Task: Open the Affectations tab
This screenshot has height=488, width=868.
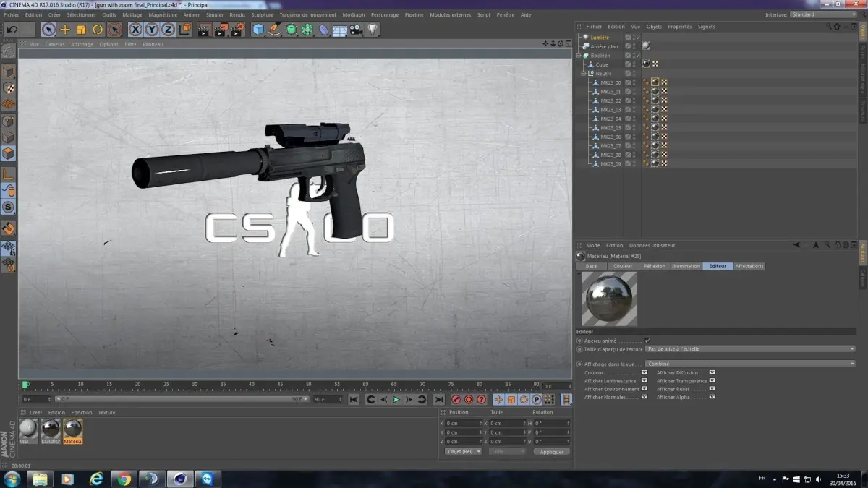Action: (749, 266)
